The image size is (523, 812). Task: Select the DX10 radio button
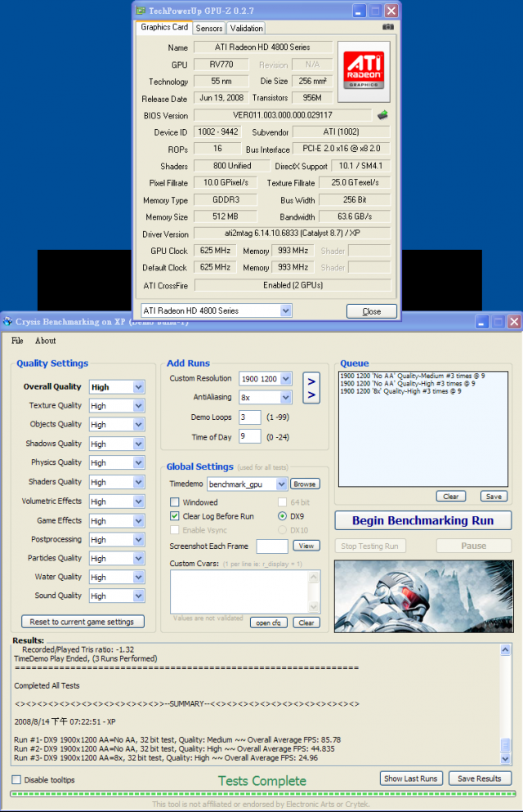(282, 530)
